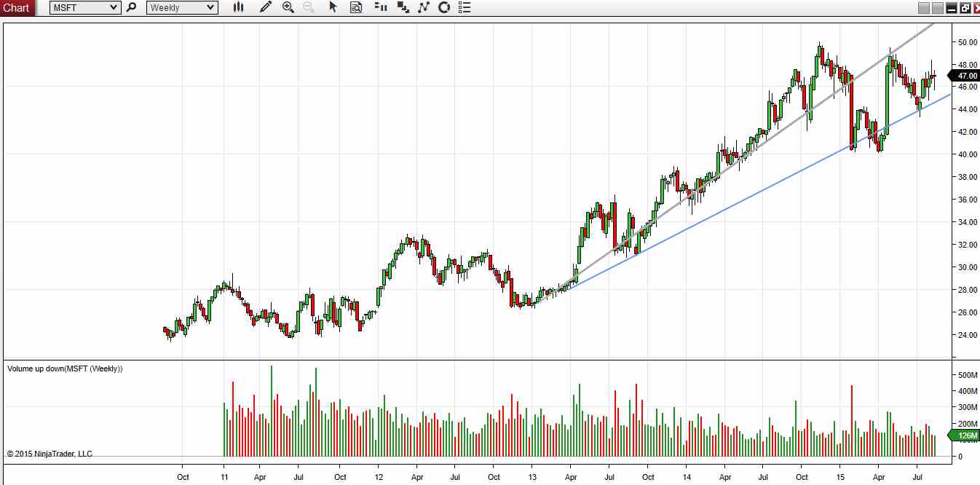Restore the chart window size
The height and width of the screenshot is (485, 980).
[x=965, y=8]
